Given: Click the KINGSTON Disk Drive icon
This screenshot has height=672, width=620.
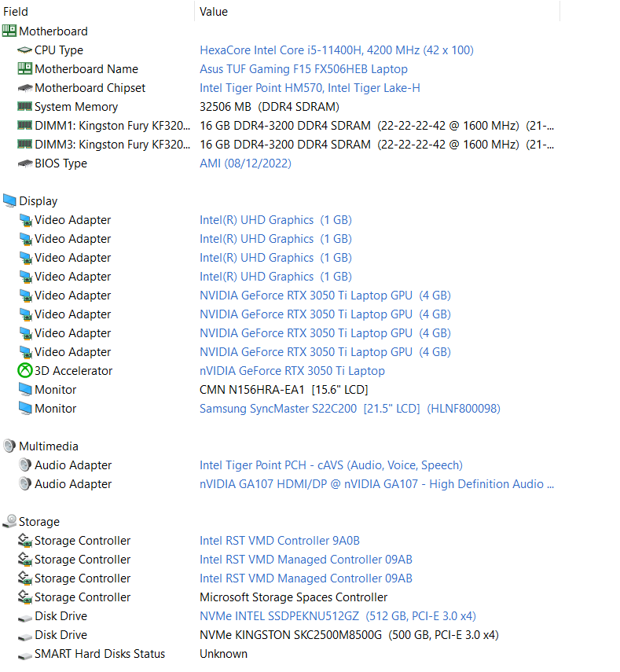Looking at the screenshot, I should pos(25,637).
